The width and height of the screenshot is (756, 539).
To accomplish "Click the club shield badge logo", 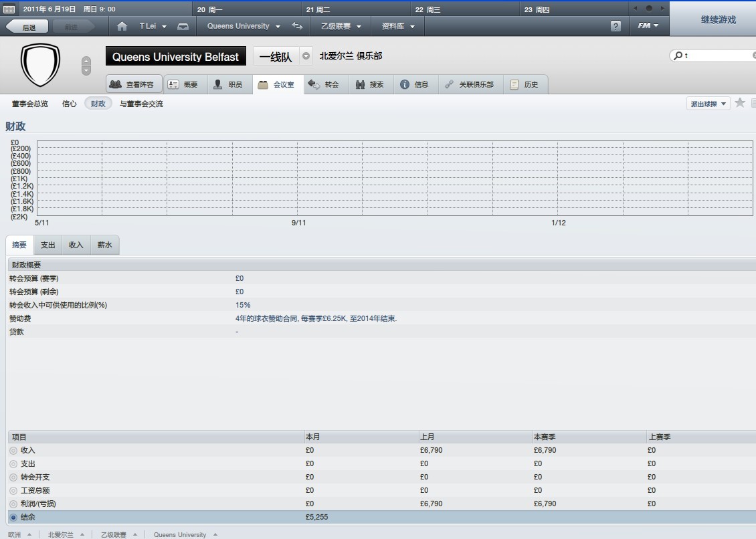I will 40,64.
